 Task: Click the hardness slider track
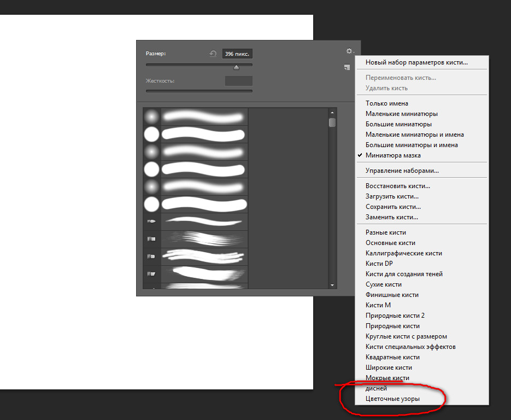click(199, 91)
